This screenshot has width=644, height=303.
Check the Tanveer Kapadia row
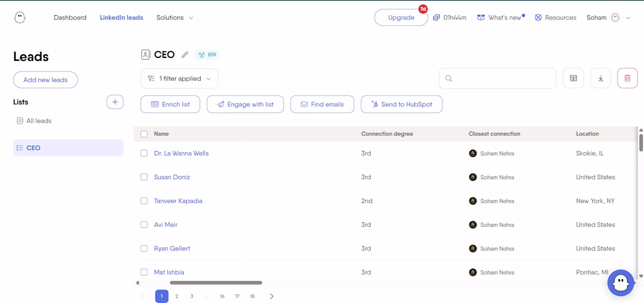coord(144,201)
